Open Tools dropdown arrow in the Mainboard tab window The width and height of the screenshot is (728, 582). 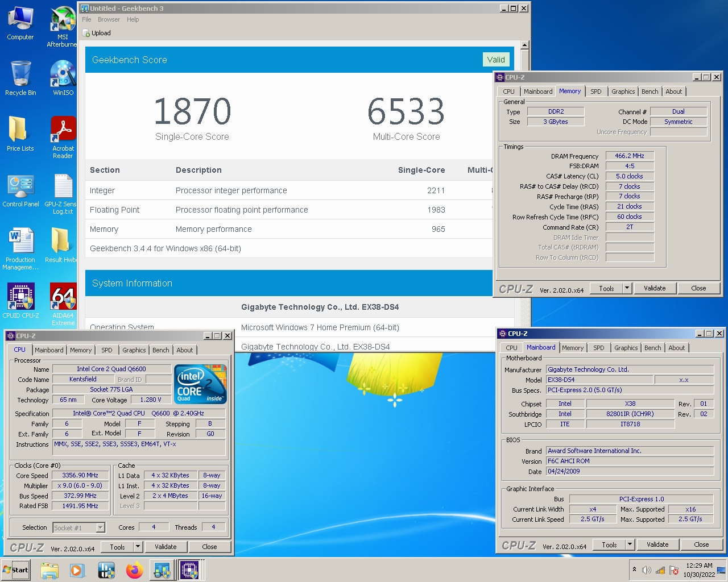[x=630, y=544]
